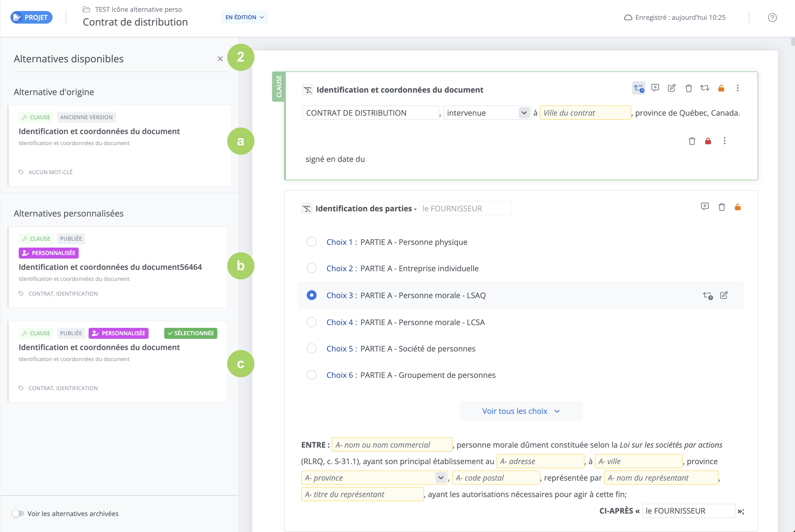Toggle Voir les alternatives archivées switch
This screenshot has width=795, height=532.
(x=18, y=513)
